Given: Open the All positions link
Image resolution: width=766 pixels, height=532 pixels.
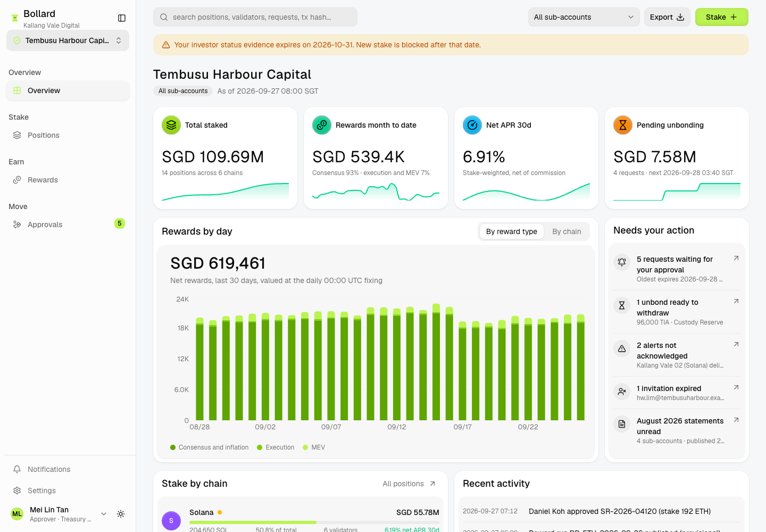Looking at the screenshot, I should [409, 484].
